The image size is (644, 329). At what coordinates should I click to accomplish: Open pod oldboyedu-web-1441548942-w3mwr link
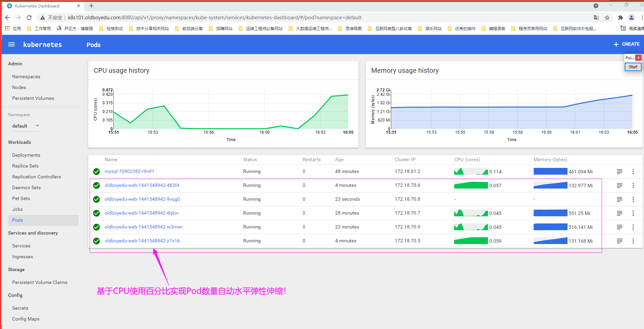tap(143, 227)
